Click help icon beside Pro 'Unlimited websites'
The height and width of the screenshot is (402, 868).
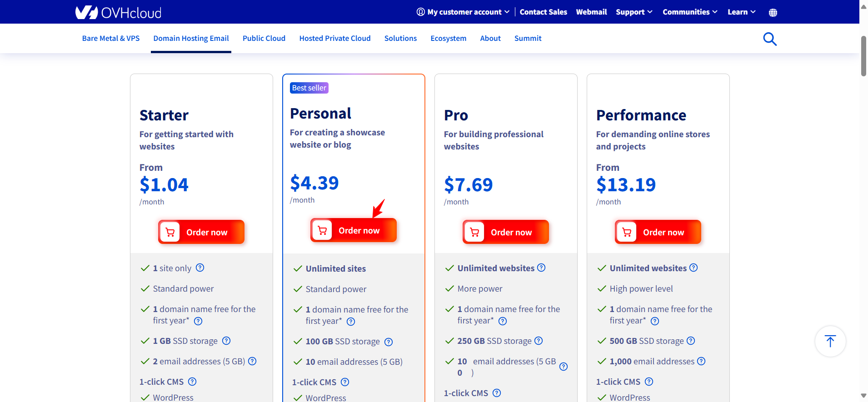[541, 268]
